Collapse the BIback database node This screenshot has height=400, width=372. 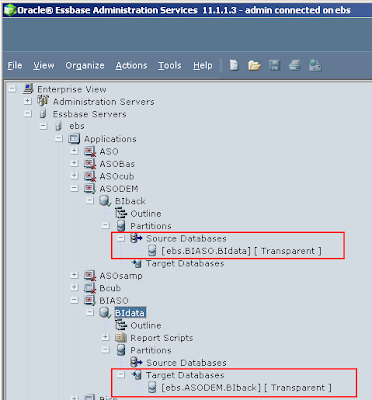[x=90, y=201]
